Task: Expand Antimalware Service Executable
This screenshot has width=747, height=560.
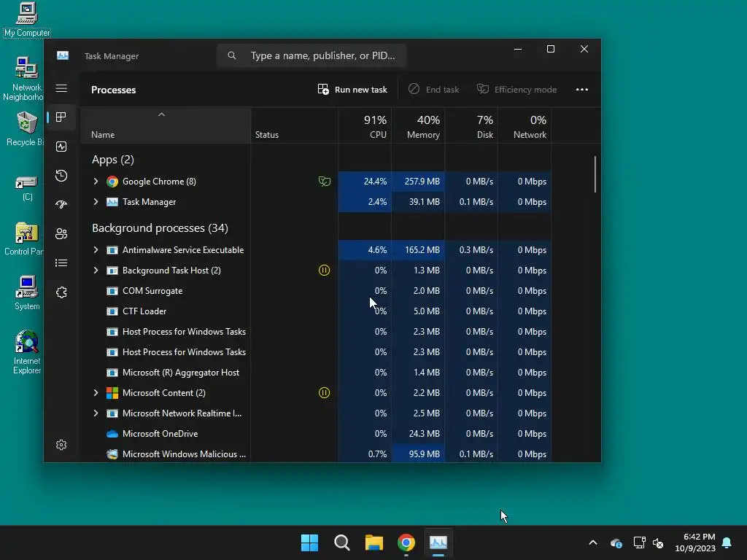Action: 96,250
